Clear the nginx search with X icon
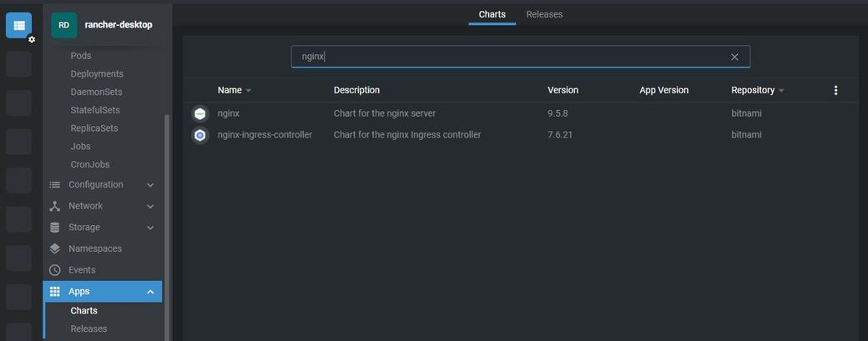 click(734, 57)
